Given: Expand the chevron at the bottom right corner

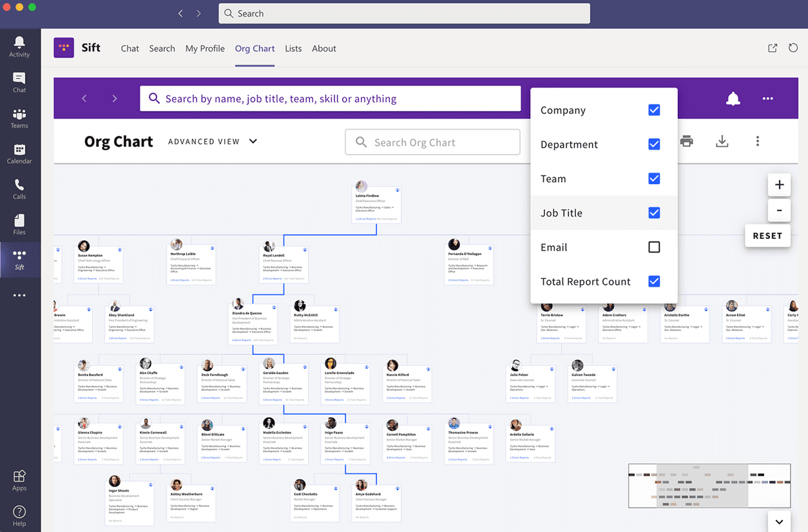Looking at the screenshot, I should 779,521.
